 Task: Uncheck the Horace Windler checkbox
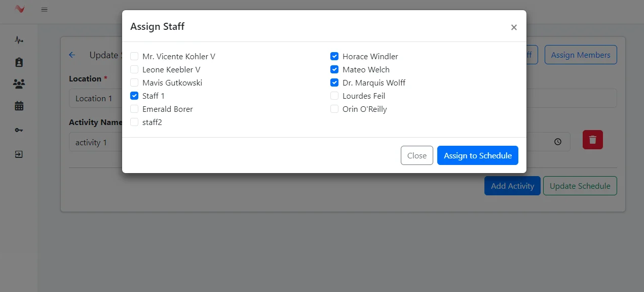coord(334,56)
